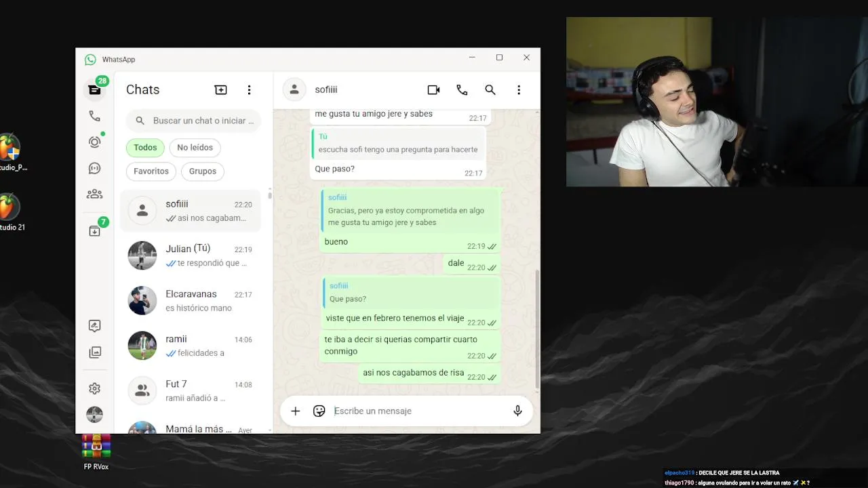This screenshot has height=488, width=868.
Task: Open FL Studio 21 desktop shortcut
Action: [x=11, y=213]
